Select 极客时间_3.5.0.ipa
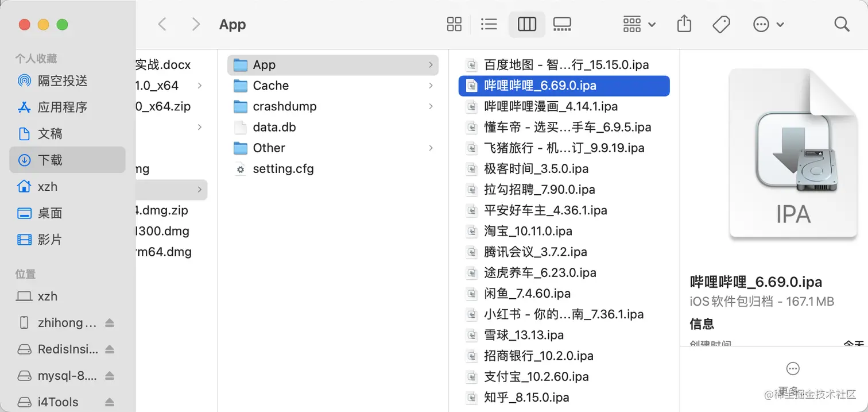The image size is (868, 412). click(x=564, y=169)
